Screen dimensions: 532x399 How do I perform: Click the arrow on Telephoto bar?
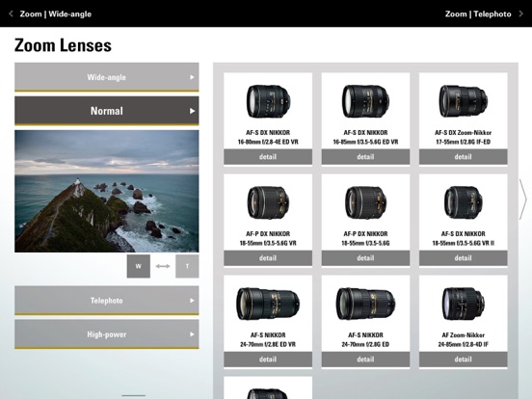pyautogui.click(x=192, y=301)
